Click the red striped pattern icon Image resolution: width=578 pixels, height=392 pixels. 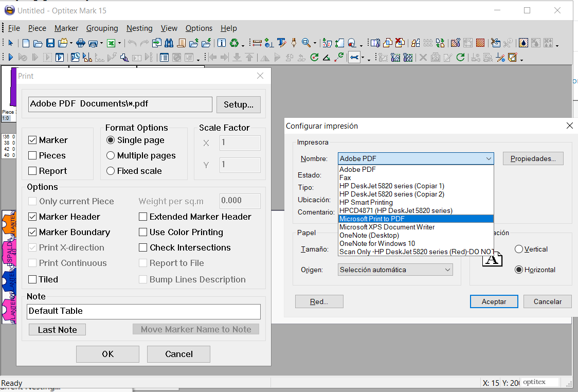(x=480, y=43)
